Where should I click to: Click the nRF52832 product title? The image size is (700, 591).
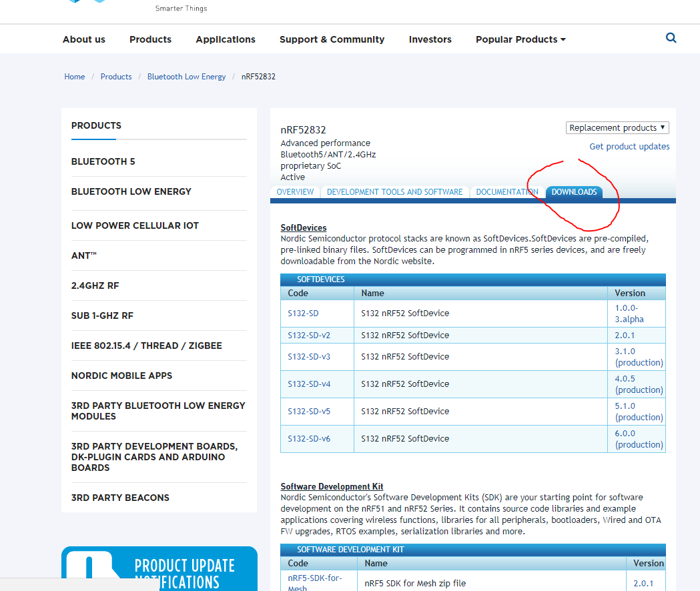click(303, 130)
